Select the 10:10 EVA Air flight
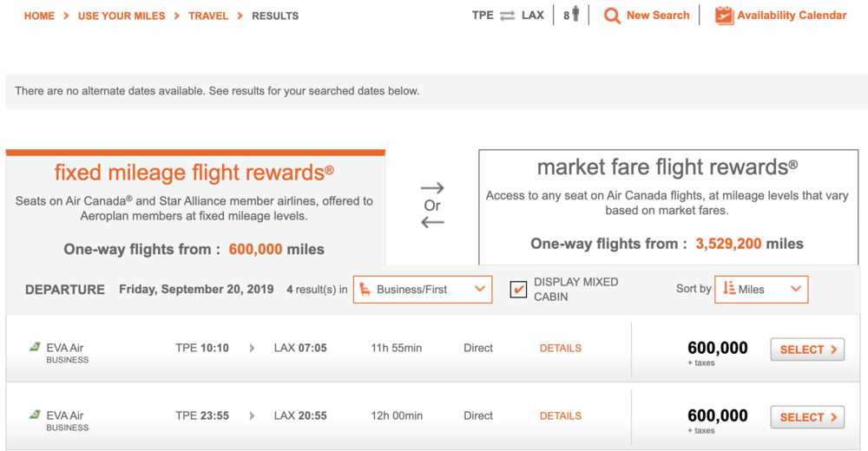 (807, 350)
